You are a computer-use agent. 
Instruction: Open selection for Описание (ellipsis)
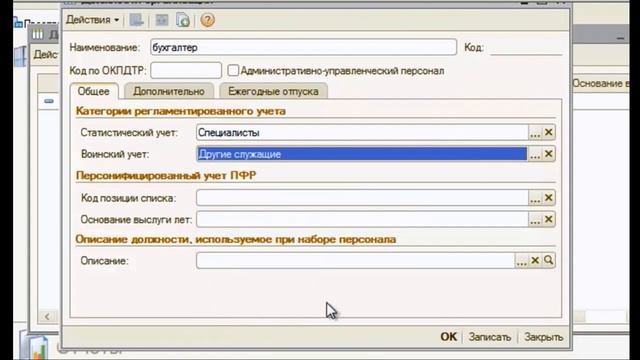point(521,260)
